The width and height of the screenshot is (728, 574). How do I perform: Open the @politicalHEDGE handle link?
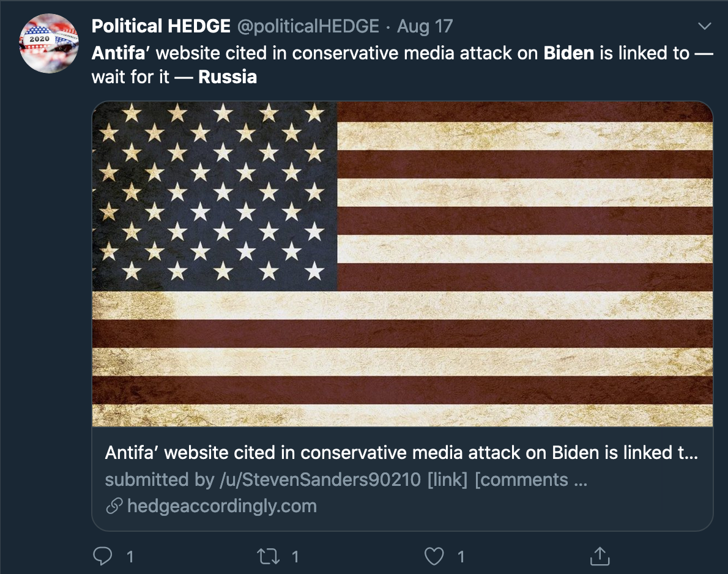[x=308, y=26]
